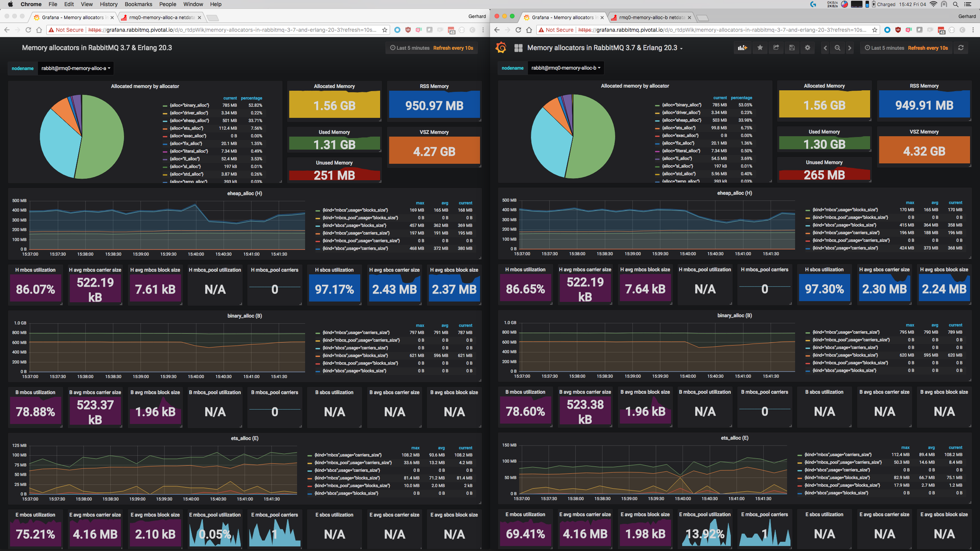Click Home icon in alloc-b Chrome window
The width and height of the screenshot is (980, 551).
529,30
